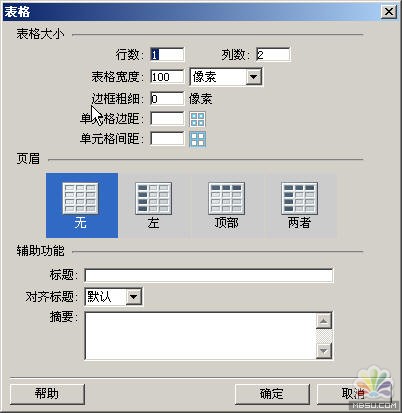
Task: Click the 行数 rows input field
Action: coord(167,54)
